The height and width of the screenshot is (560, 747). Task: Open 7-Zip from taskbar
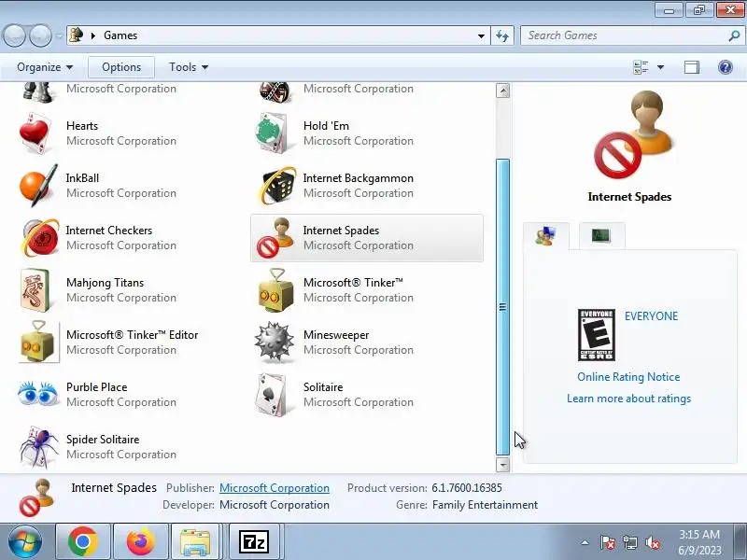click(253, 541)
